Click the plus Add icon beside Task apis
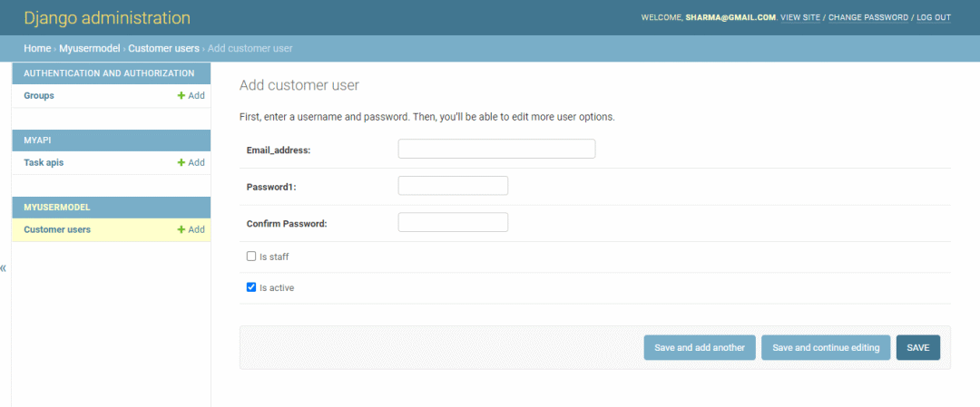The image size is (980, 407). click(x=181, y=162)
